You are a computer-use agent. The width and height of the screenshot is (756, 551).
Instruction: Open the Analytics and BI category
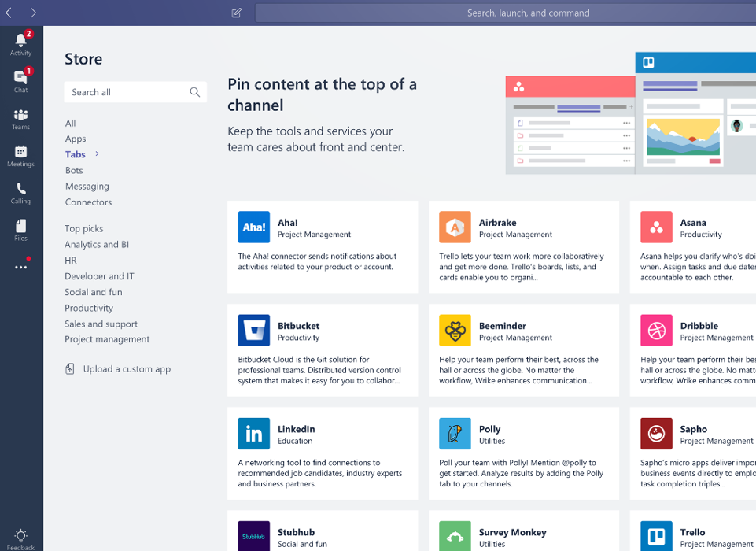click(97, 245)
